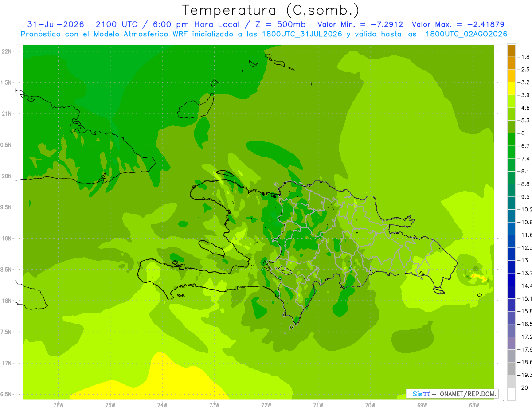Click the 19N latitude label
Screen dimensions: 532x411
[8, 239]
